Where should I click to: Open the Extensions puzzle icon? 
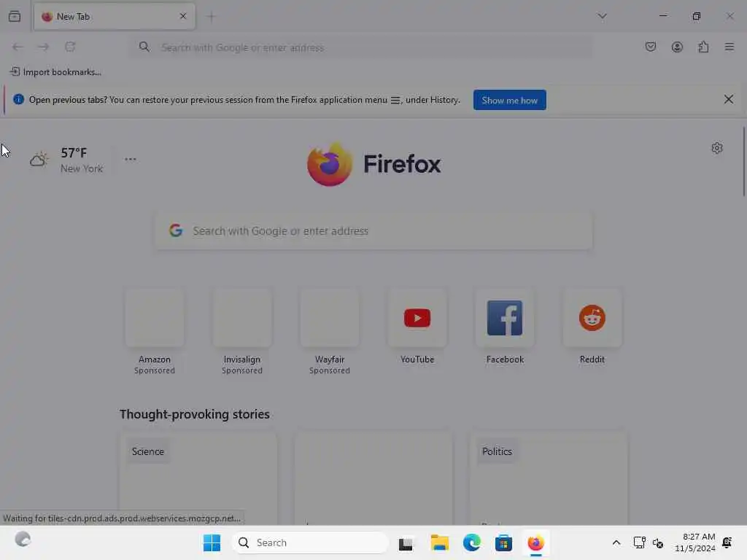point(703,47)
